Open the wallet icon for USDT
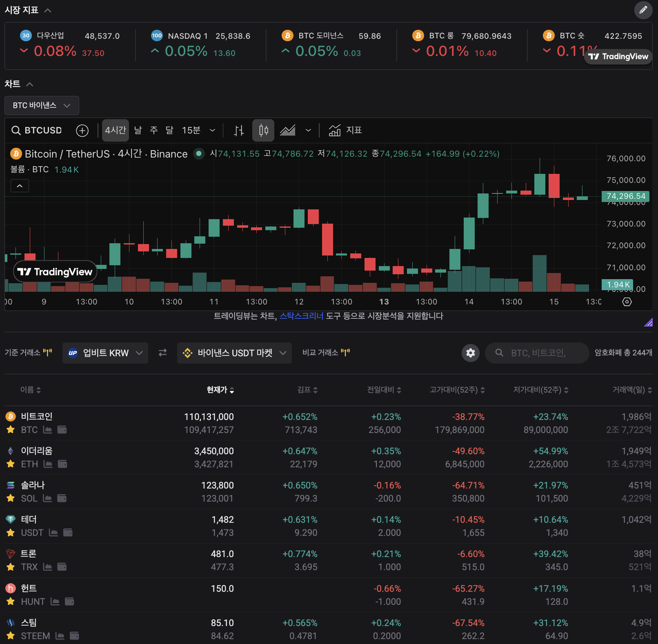658x644 pixels. coord(68,532)
